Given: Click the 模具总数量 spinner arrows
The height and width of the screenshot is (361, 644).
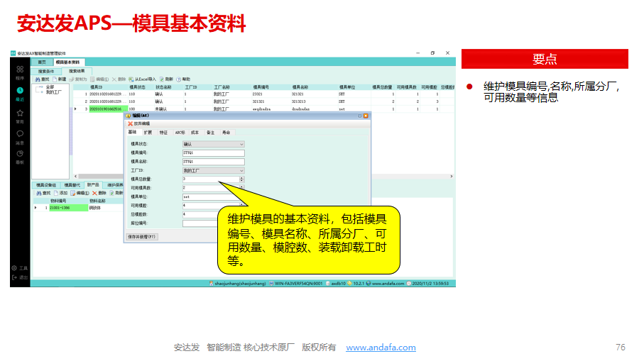Looking at the screenshot, I should click(241, 179).
